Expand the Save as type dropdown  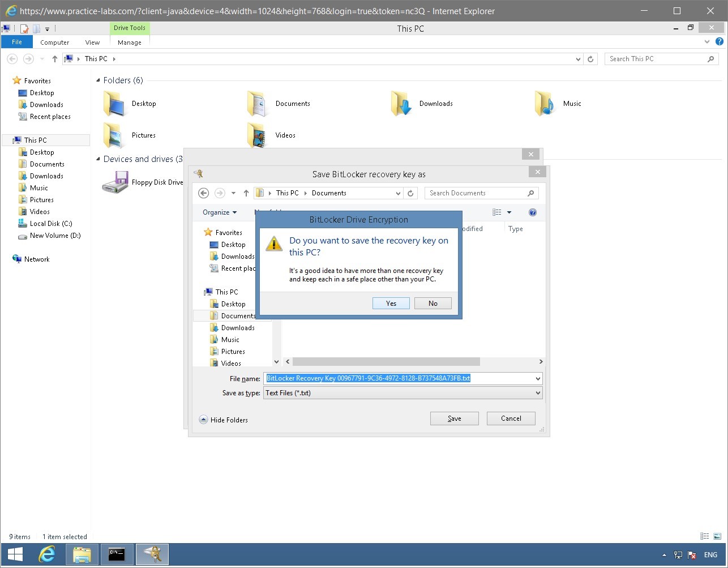coord(538,392)
